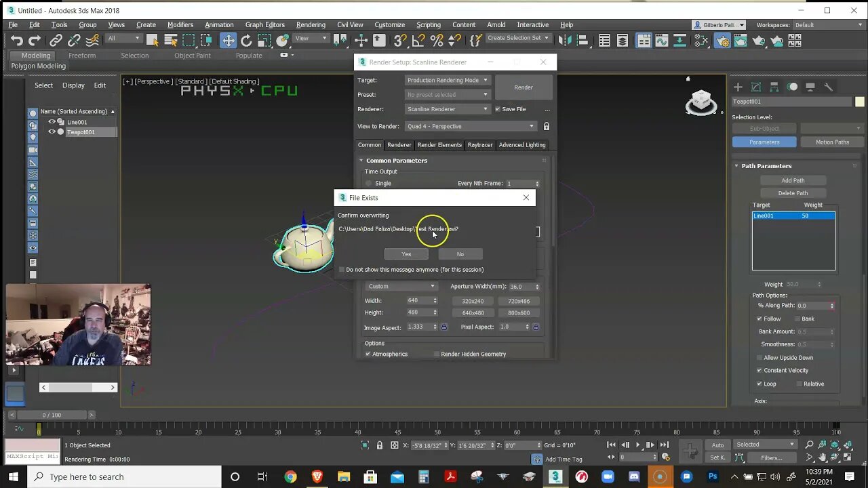Image resolution: width=868 pixels, height=488 pixels.
Task: Open Create Selection Set dropdown
Action: [x=518, y=38]
